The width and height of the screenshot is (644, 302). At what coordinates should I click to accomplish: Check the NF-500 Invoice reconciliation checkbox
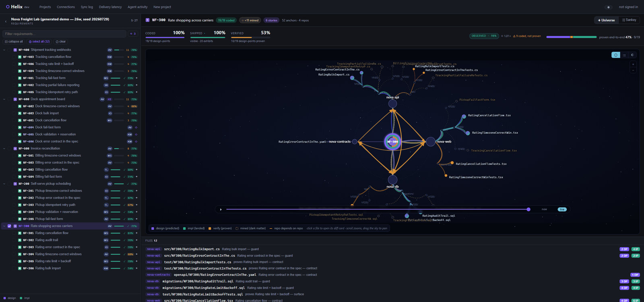(x=9, y=149)
